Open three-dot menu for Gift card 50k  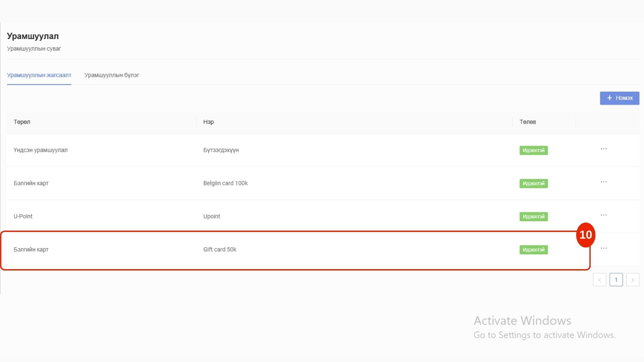603,248
